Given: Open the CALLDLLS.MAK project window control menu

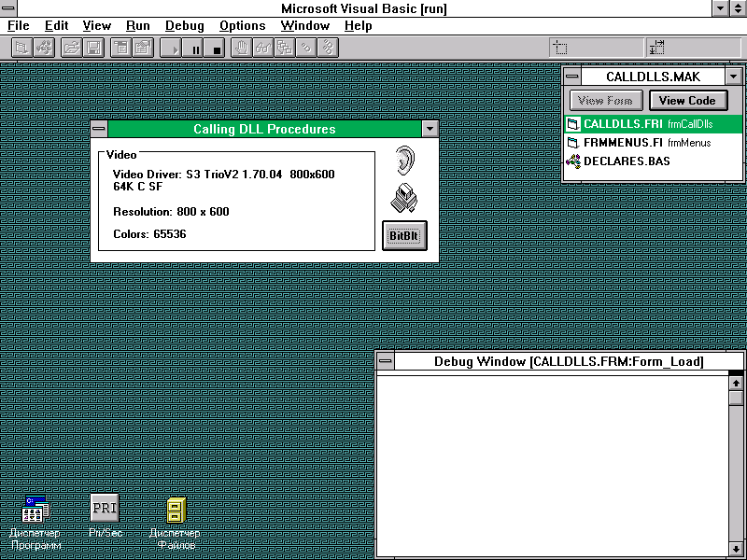Looking at the screenshot, I should tap(572, 77).
